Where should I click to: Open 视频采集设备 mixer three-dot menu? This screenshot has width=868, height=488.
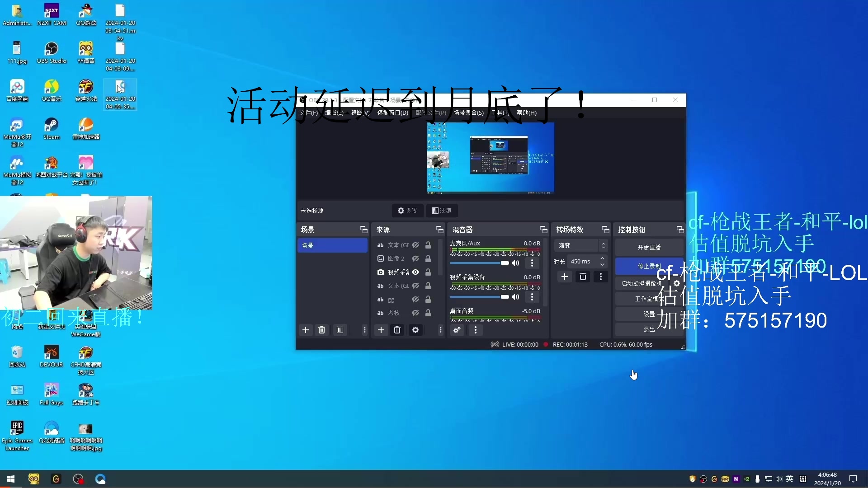pyautogui.click(x=532, y=297)
